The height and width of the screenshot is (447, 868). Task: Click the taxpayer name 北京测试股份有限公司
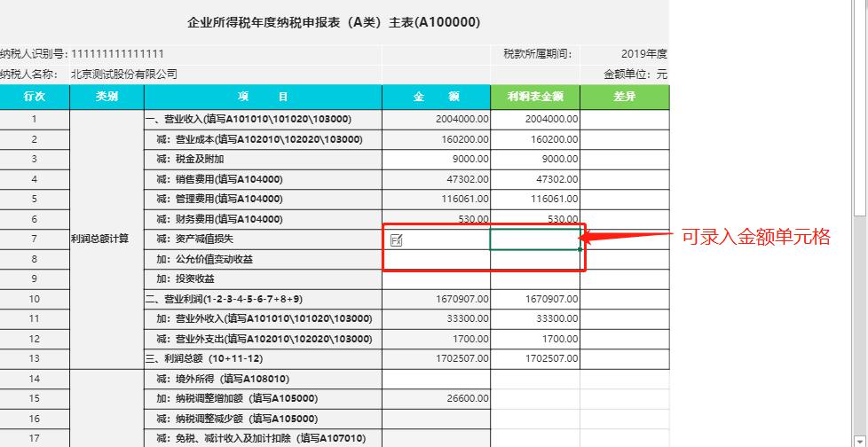[124, 74]
